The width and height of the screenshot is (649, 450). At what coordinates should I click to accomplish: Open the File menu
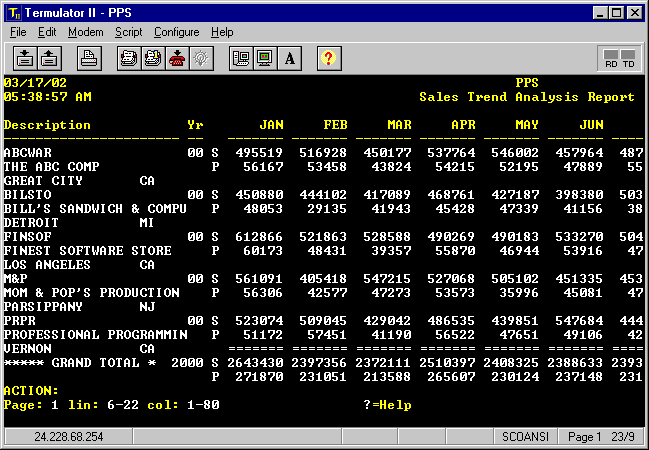(18, 32)
